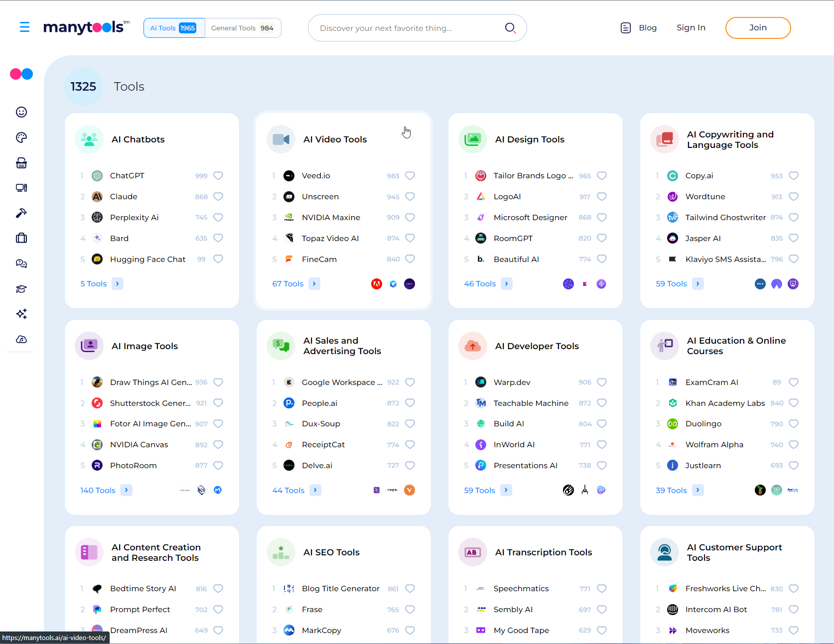Expand the 46 Tools chevron arrow
The height and width of the screenshot is (644, 834).
click(507, 284)
